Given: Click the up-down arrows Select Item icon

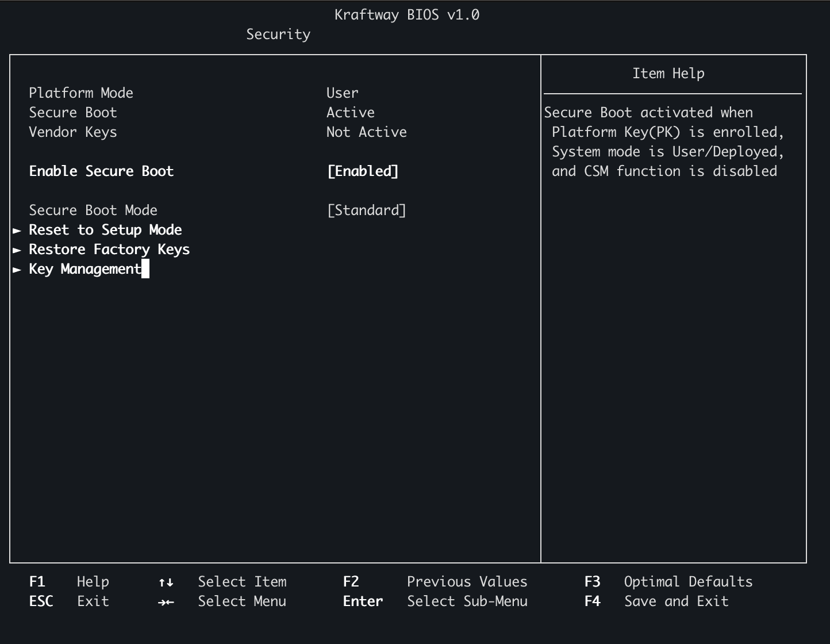Looking at the screenshot, I should coord(166,582).
